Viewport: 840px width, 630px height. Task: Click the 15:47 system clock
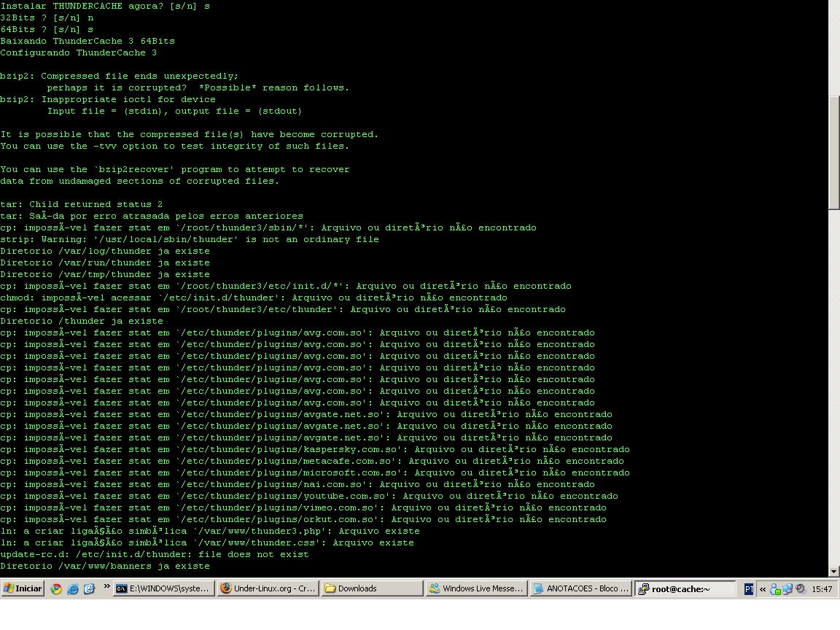tap(821, 588)
